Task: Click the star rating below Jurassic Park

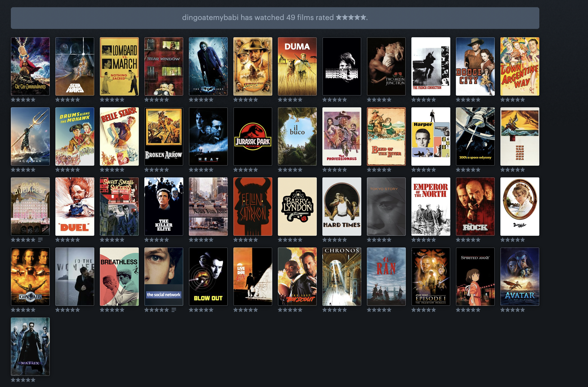Action: tap(246, 170)
